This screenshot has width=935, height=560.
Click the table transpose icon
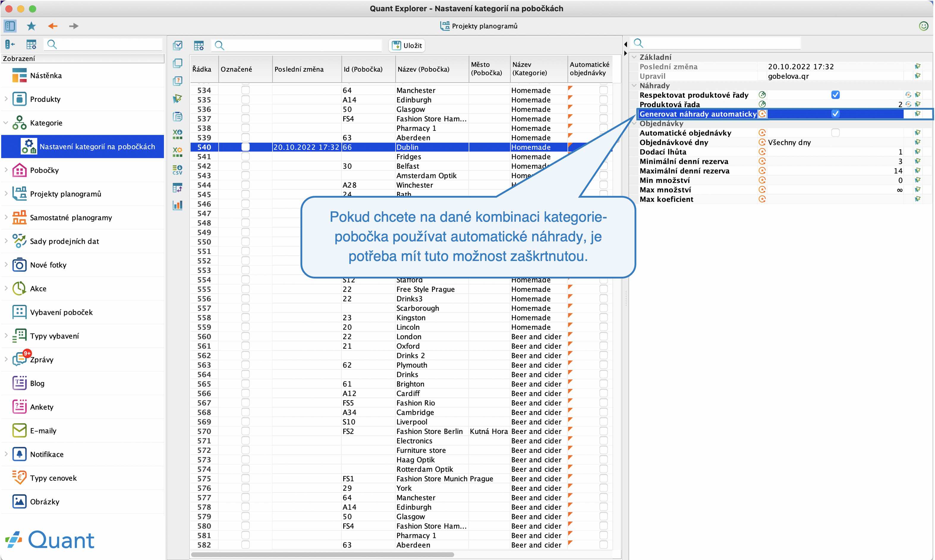177,187
